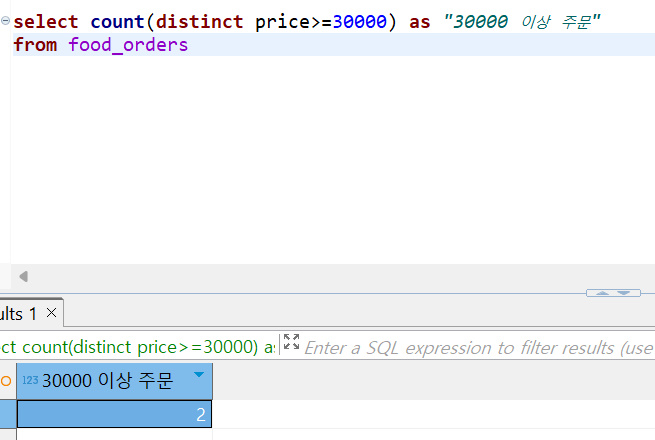
Task: Click the food_orders table name in editor
Action: (x=128, y=44)
